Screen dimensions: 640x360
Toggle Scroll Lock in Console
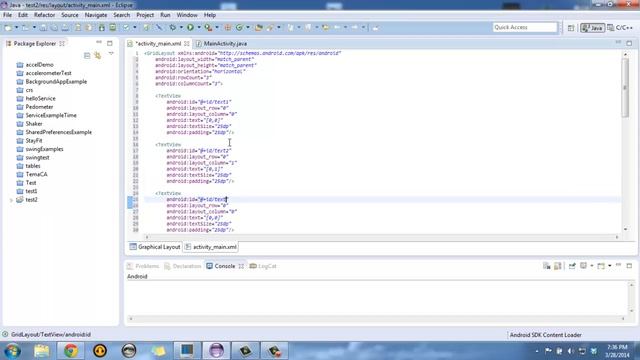point(558,266)
